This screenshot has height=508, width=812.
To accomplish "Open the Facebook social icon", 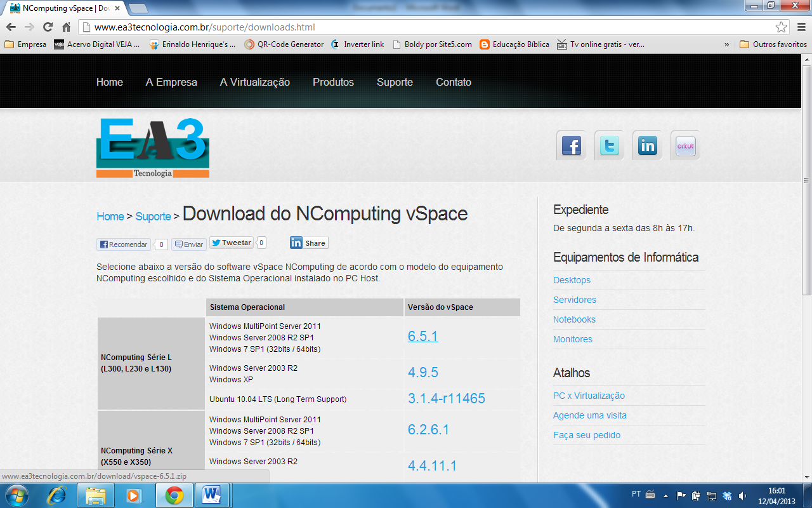I will (571, 146).
